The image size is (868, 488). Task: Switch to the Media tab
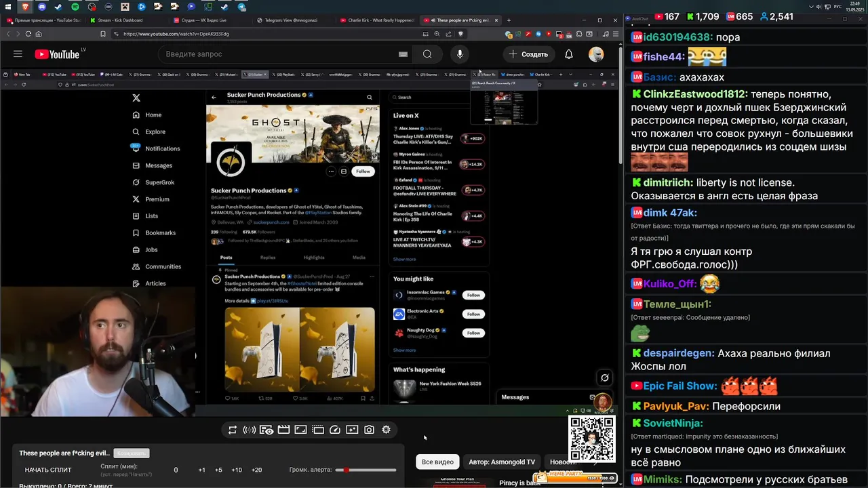click(359, 258)
